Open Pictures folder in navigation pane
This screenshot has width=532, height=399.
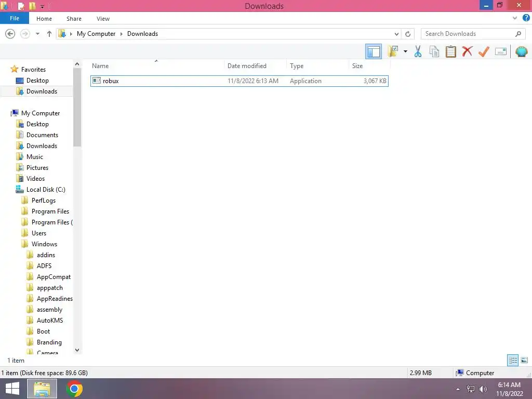click(37, 168)
